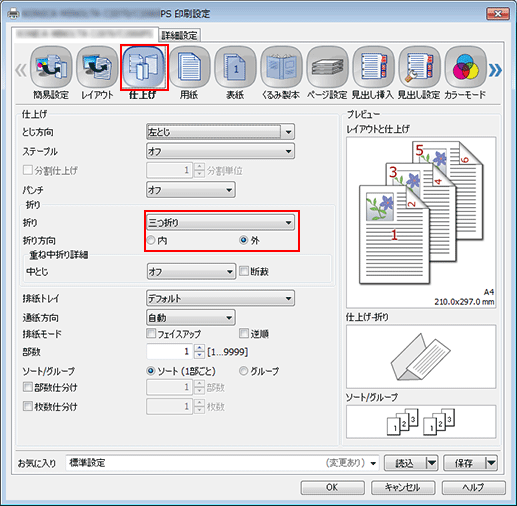
Task: Tick the 逆順 checkbox
Action: (244, 333)
